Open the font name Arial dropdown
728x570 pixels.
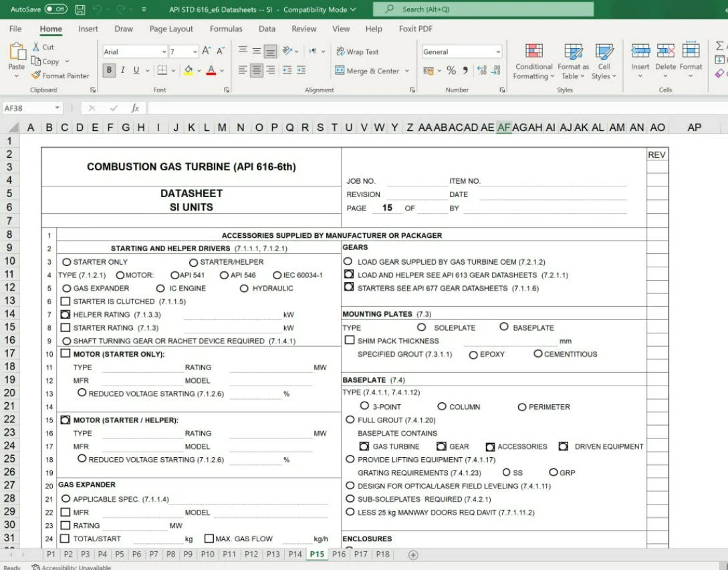coord(164,52)
